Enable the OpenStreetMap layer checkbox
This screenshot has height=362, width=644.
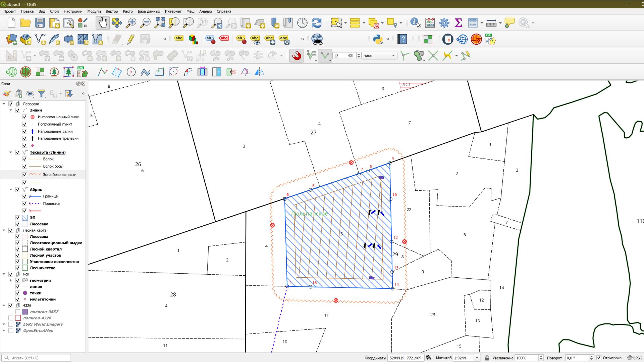11,330
